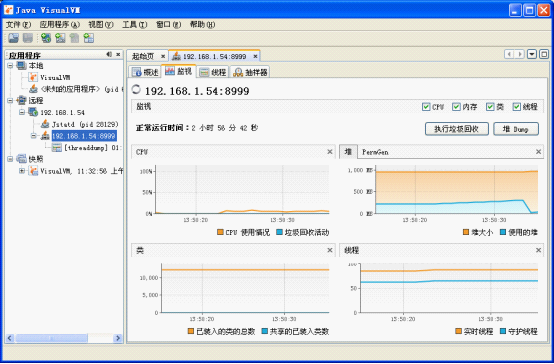The image size is (554, 364).
Task: Click the applications panel horizontal scrollbar thumb
Action: pos(52,338)
